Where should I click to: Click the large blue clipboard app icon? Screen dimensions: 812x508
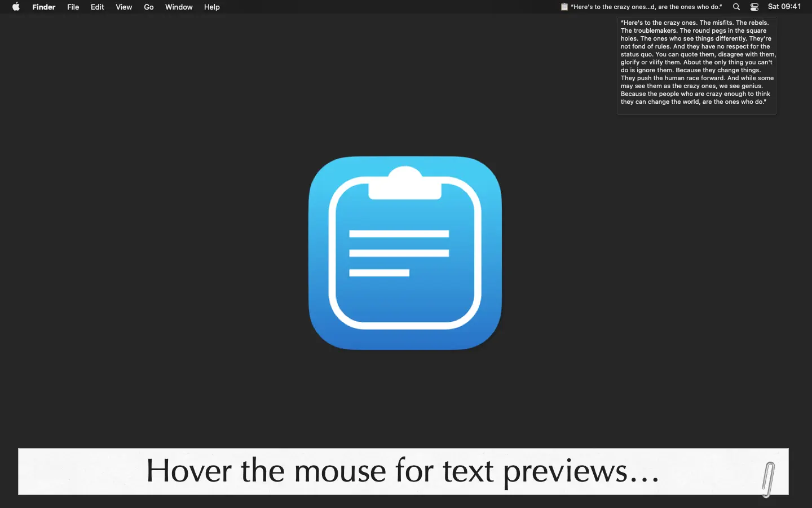point(405,253)
